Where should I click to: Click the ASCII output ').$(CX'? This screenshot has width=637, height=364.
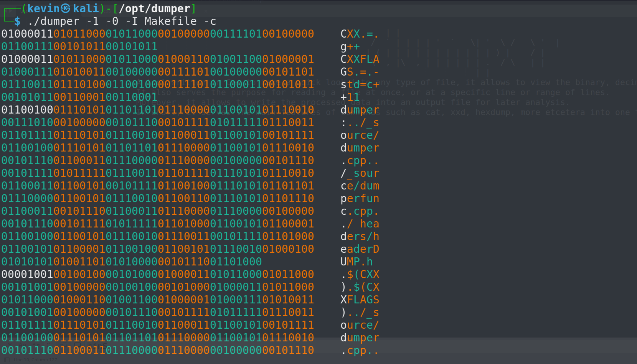pos(360,287)
